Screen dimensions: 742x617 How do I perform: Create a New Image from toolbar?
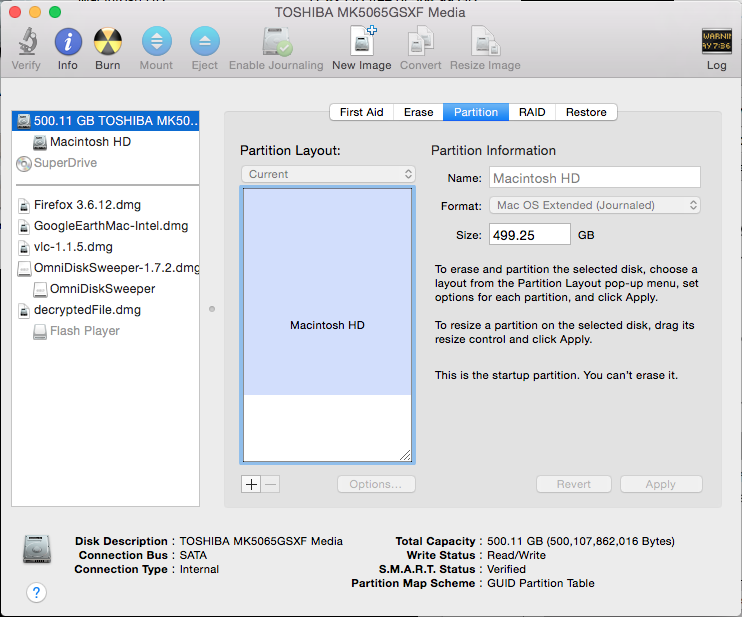[361, 42]
